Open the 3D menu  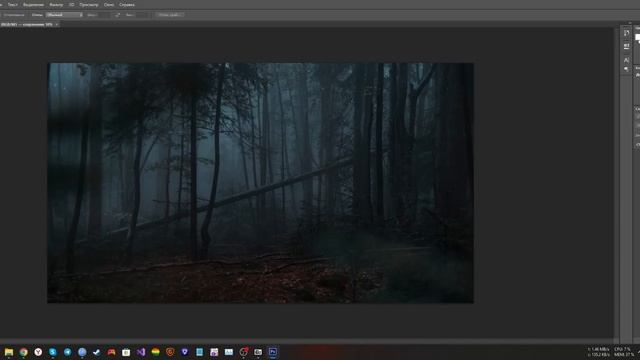click(x=71, y=5)
